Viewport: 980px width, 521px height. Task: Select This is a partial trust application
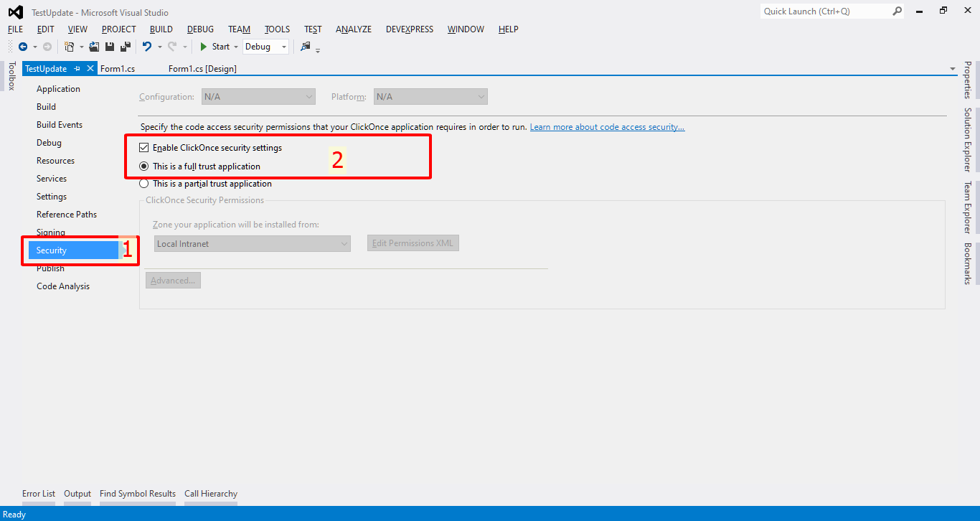point(143,184)
